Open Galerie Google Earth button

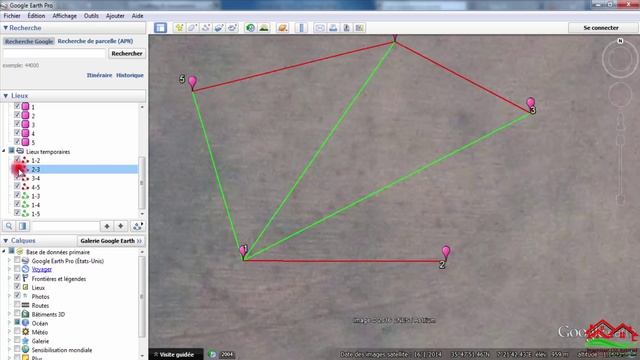pos(111,241)
